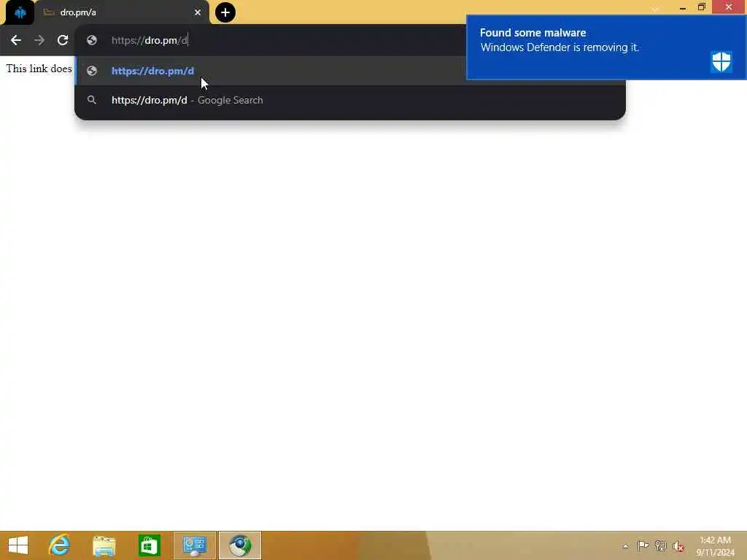This screenshot has height=560, width=747.
Task: Click the forward navigation arrow
Action: 39,41
